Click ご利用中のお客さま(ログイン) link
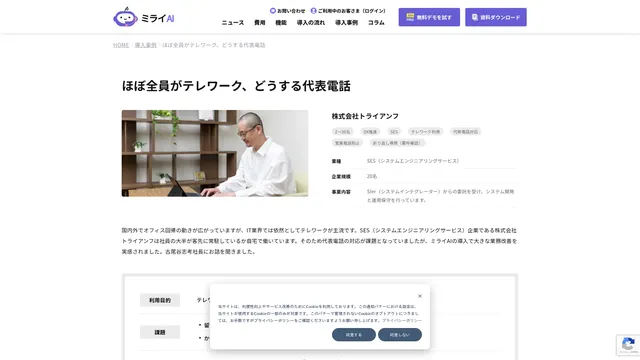This screenshot has width=640, height=360. [x=351, y=11]
